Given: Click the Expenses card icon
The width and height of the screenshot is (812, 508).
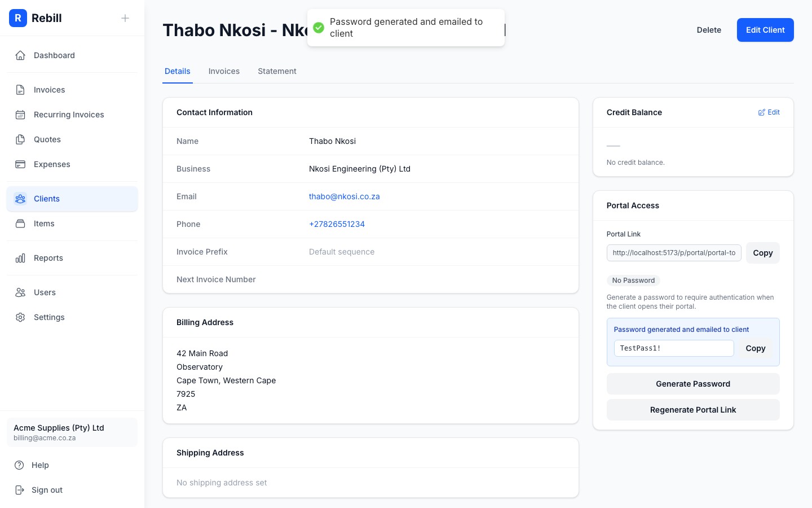Looking at the screenshot, I should (20, 164).
